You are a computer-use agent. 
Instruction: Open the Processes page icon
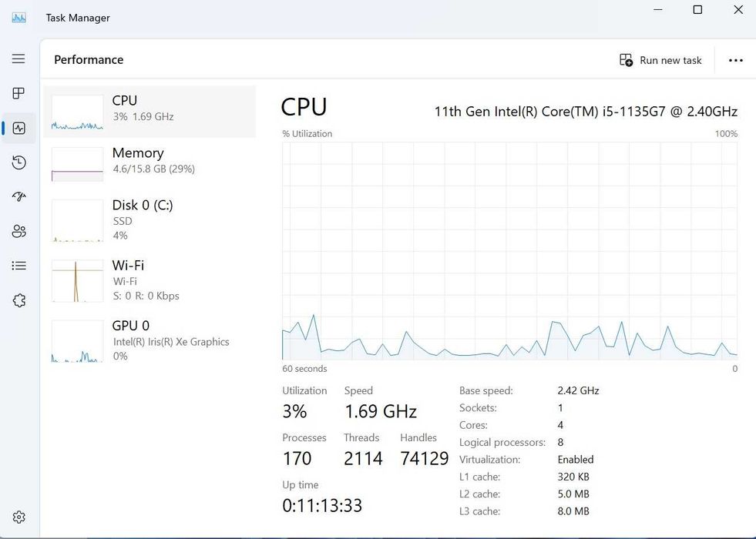18,93
